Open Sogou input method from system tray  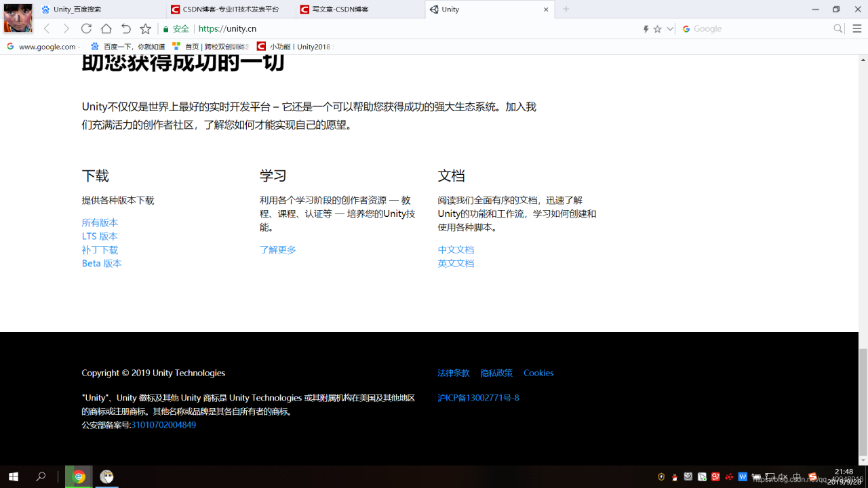point(811,476)
